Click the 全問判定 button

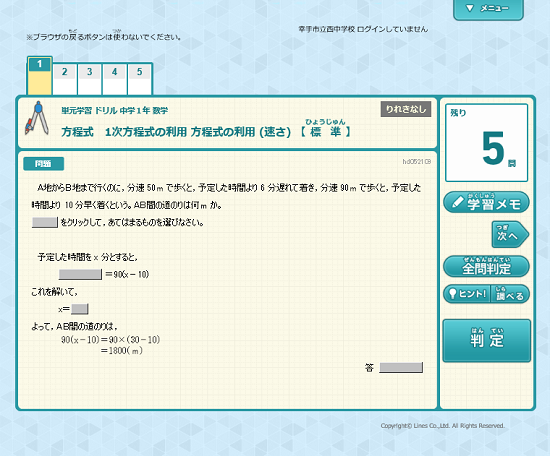(486, 267)
